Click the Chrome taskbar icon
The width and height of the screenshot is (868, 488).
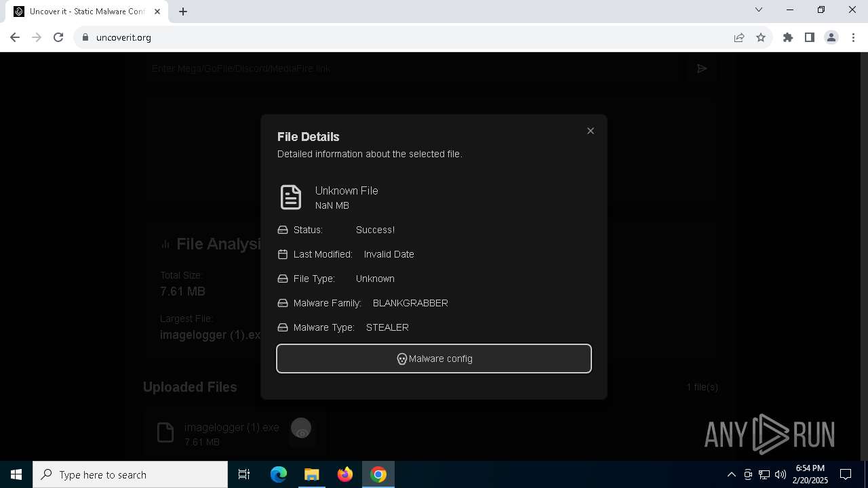coord(378,474)
